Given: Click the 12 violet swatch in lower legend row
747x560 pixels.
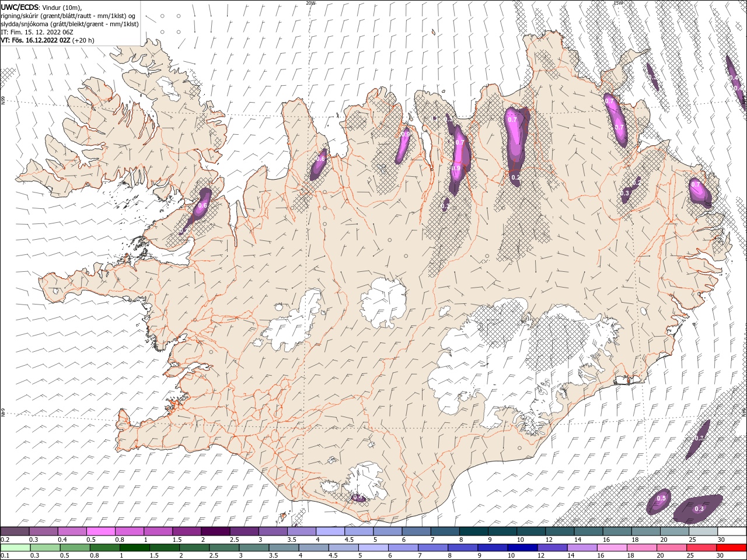Looking at the screenshot, I should (x=552, y=548).
